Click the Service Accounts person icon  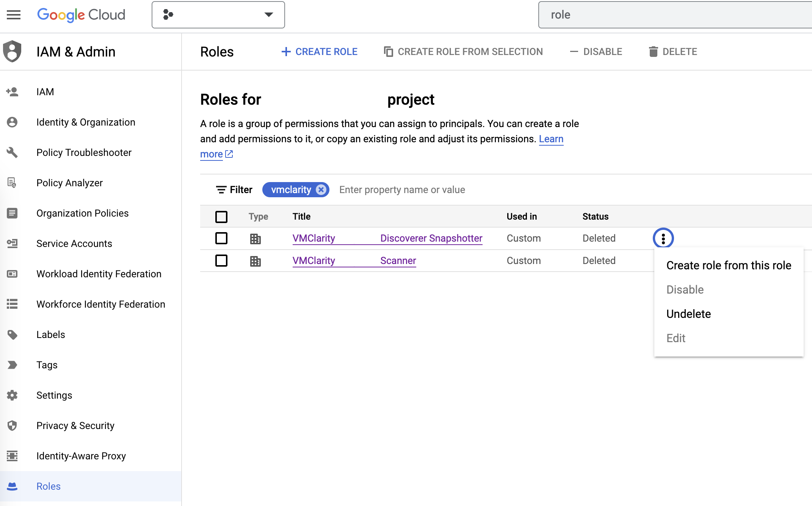13,244
